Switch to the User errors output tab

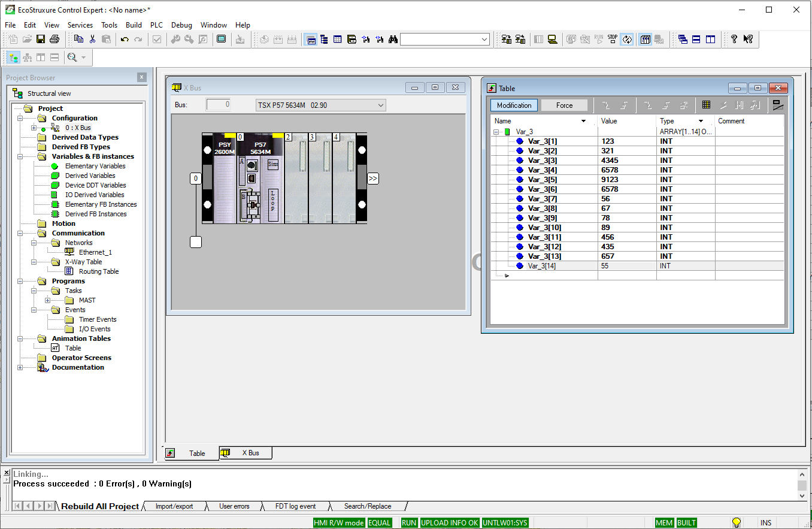point(234,506)
